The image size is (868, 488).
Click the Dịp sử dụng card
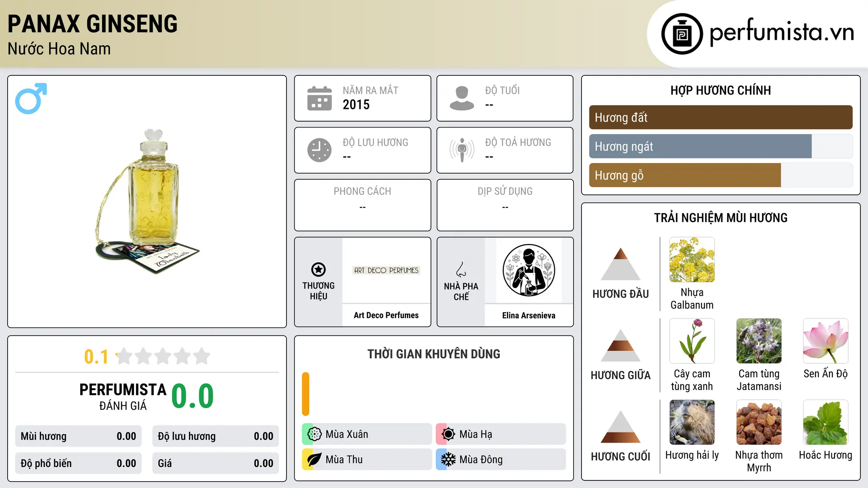click(x=505, y=205)
